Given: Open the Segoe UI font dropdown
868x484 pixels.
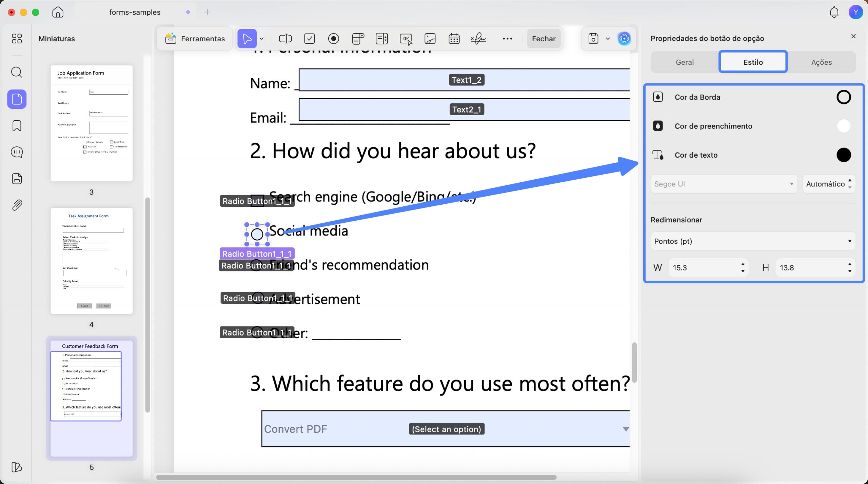Looking at the screenshot, I should pos(724,184).
